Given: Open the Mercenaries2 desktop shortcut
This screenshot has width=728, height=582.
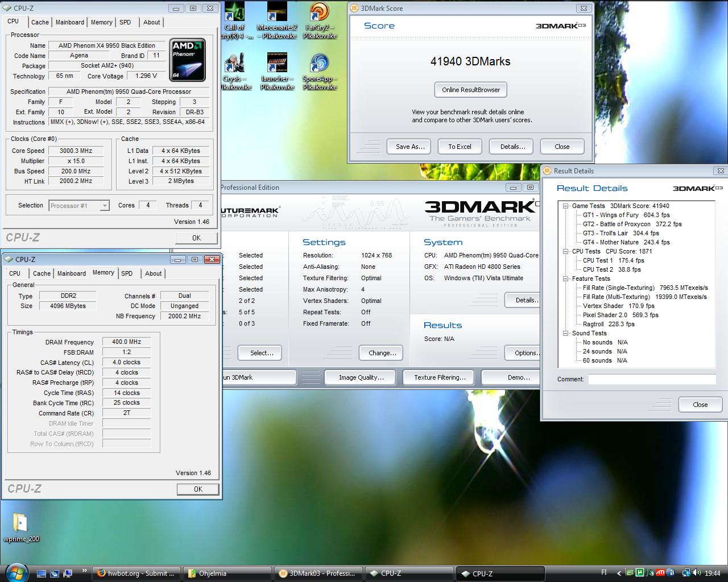Looking at the screenshot, I should (x=277, y=22).
